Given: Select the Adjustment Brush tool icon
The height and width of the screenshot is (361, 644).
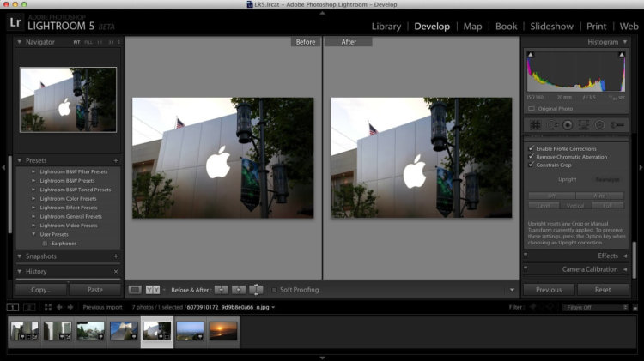Looking at the screenshot, I should [x=617, y=124].
